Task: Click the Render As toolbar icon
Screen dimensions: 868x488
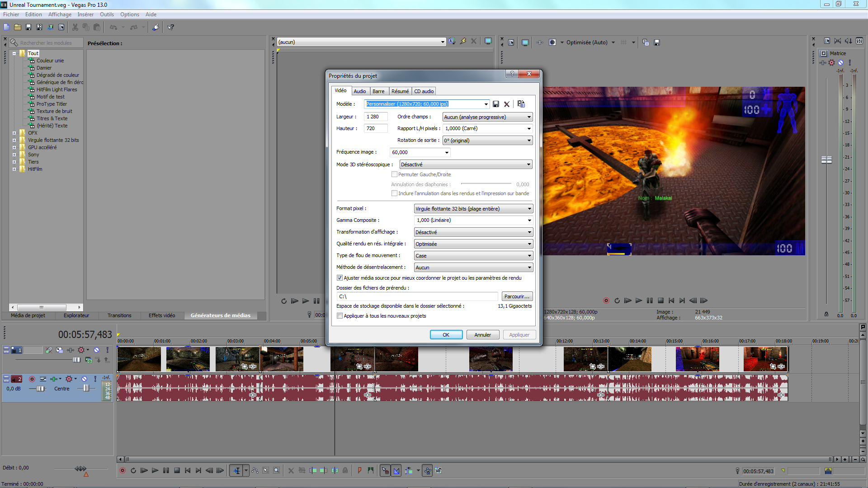Action: coord(50,27)
